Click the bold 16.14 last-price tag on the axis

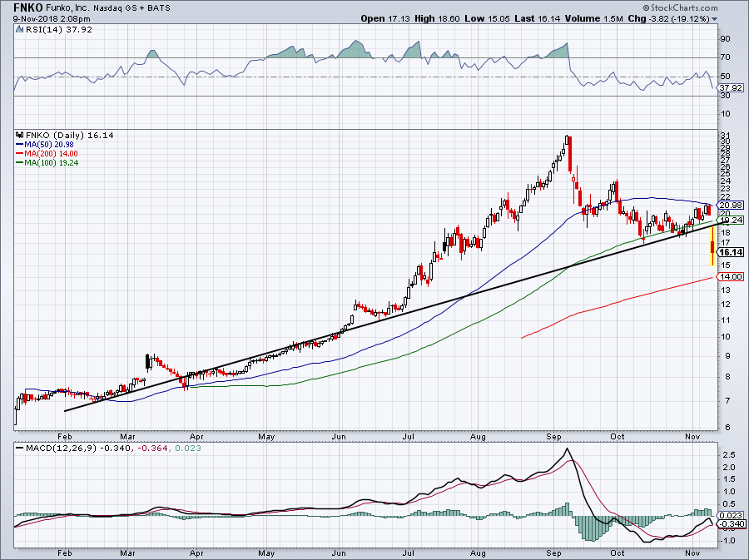[x=732, y=252]
